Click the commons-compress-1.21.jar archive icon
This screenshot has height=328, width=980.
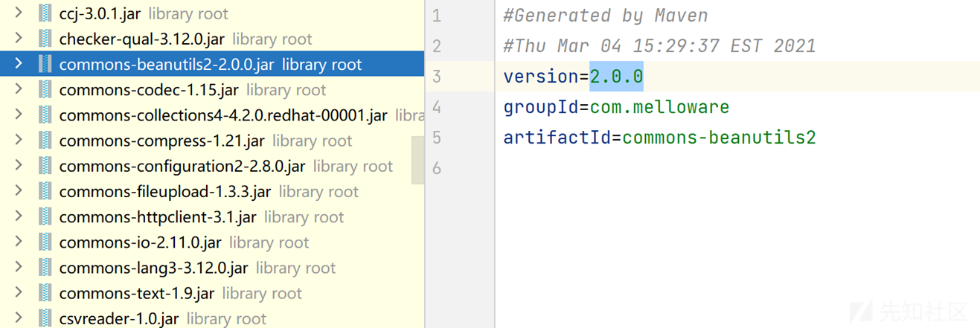coord(45,141)
